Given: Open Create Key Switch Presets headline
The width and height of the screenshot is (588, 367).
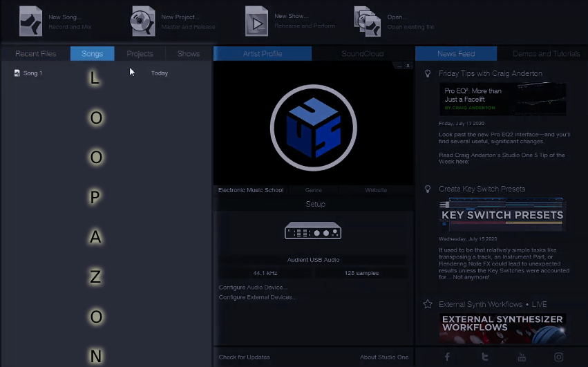Looking at the screenshot, I should (482, 189).
